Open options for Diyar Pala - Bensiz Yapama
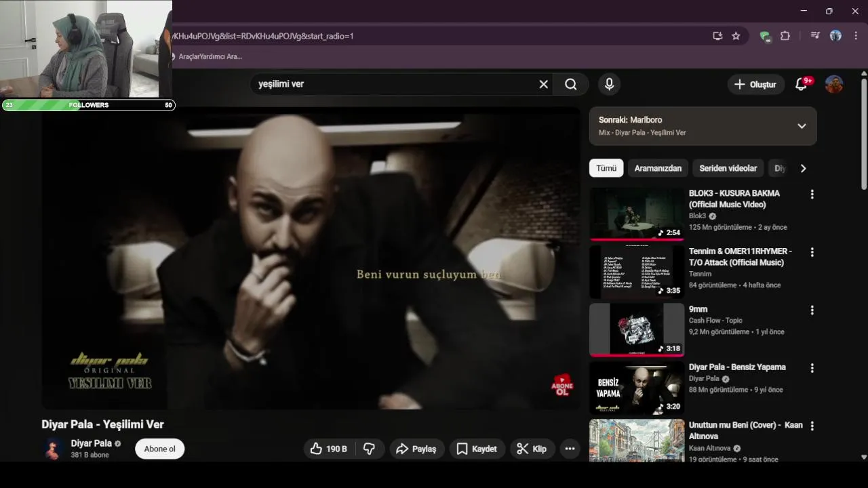The image size is (868, 488). pos(812,368)
